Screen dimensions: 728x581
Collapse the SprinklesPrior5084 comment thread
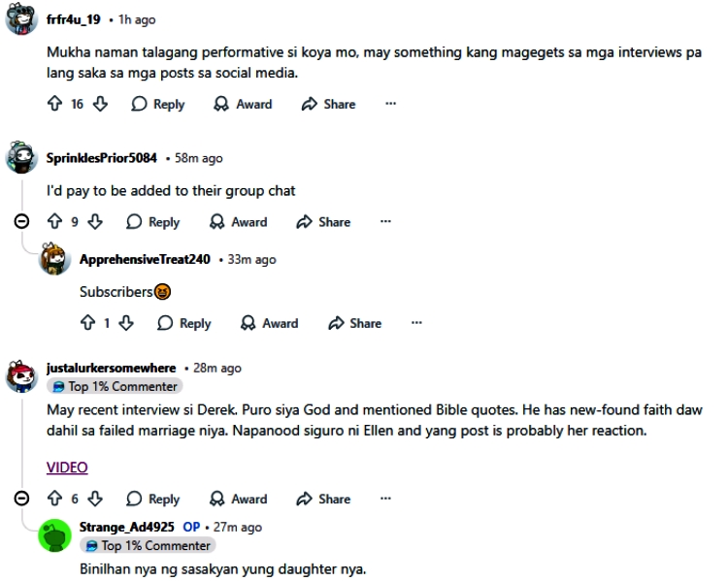coord(21,222)
